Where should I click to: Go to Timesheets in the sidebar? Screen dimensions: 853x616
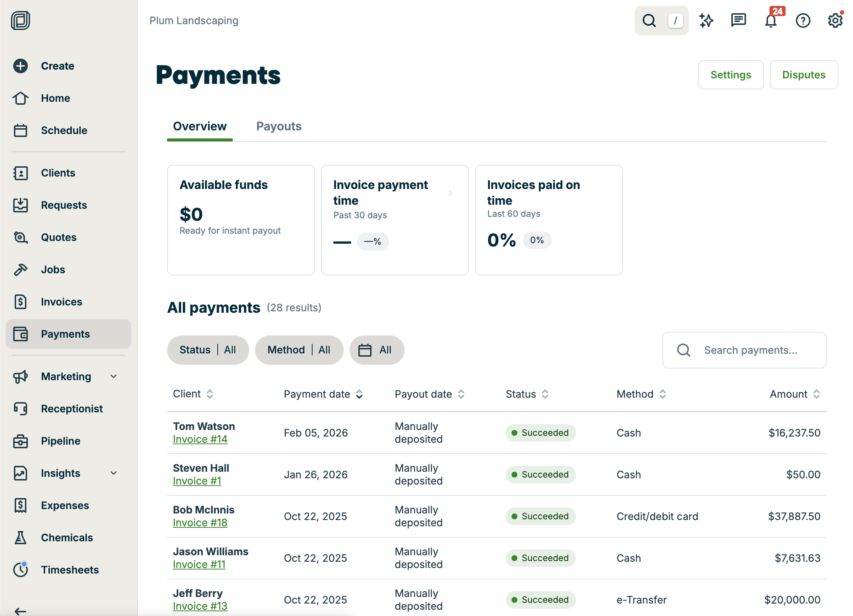click(70, 570)
